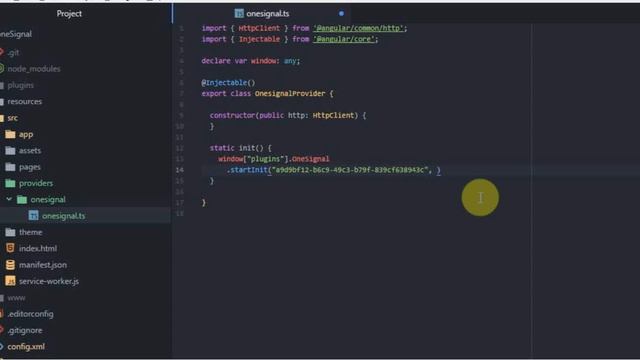640x360 pixels.
Task: Click the TypeScript icon in onesignal.ts tab
Action: (x=239, y=13)
